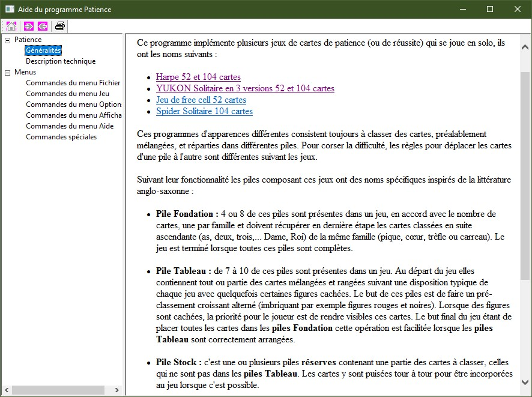
Task: Open Description technique topic
Action: point(60,61)
